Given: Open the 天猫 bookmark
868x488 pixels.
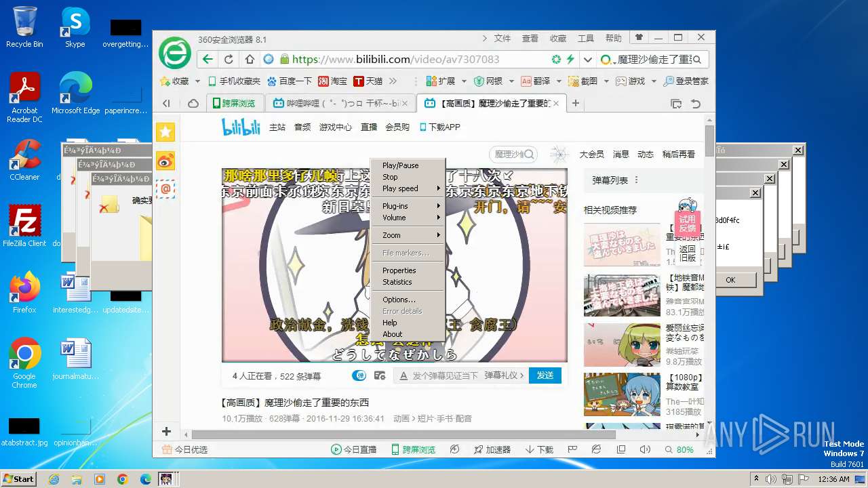Looking at the screenshot, I should coord(368,81).
